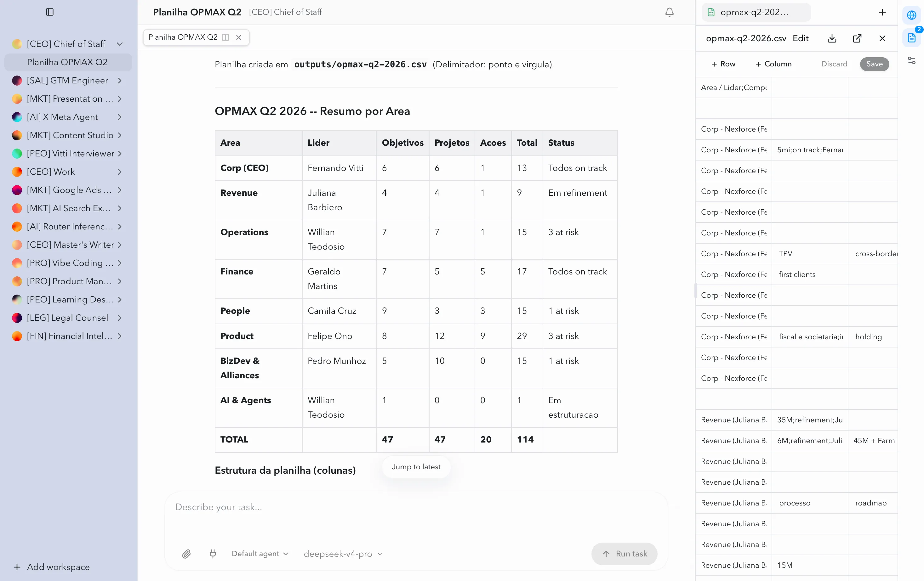
Task: Expand the [MKT] Presentation workspace
Action: 120,99
